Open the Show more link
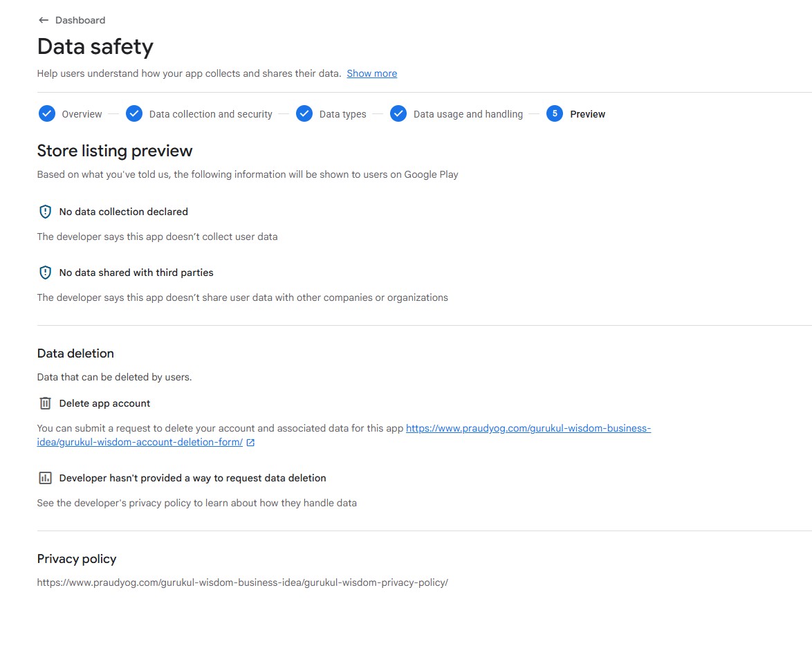Image resolution: width=812 pixels, height=664 pixels. [x=371, y=73]
